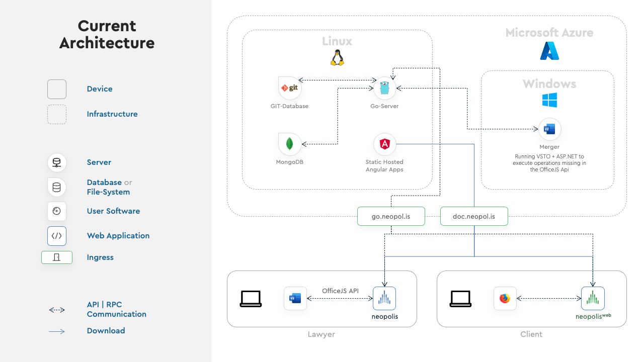Click the Ingress legend door icon
This screenshot has height=362, width=644.
click(x=57, y=257)
